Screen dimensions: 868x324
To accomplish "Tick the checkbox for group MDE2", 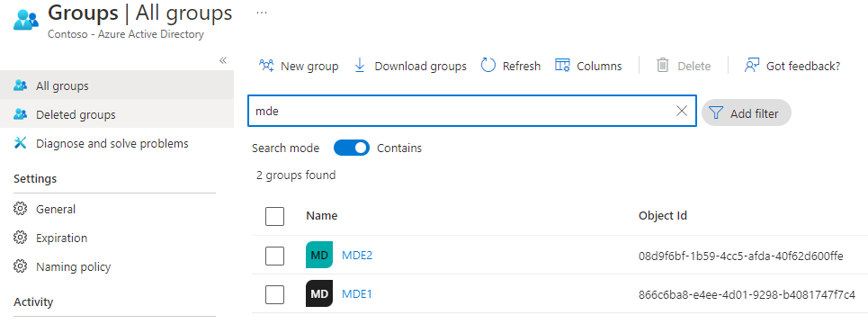I will pyautogui.click(x=274, y=256).
